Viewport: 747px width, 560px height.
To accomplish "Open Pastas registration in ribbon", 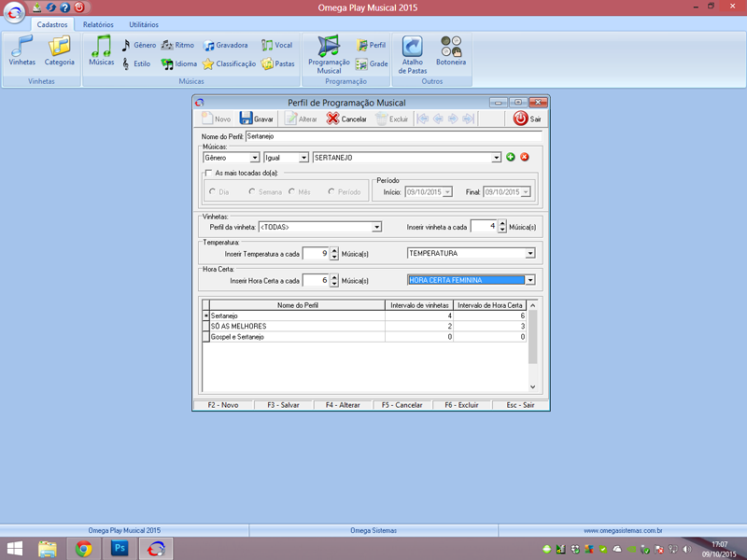I will pos(277,63).
